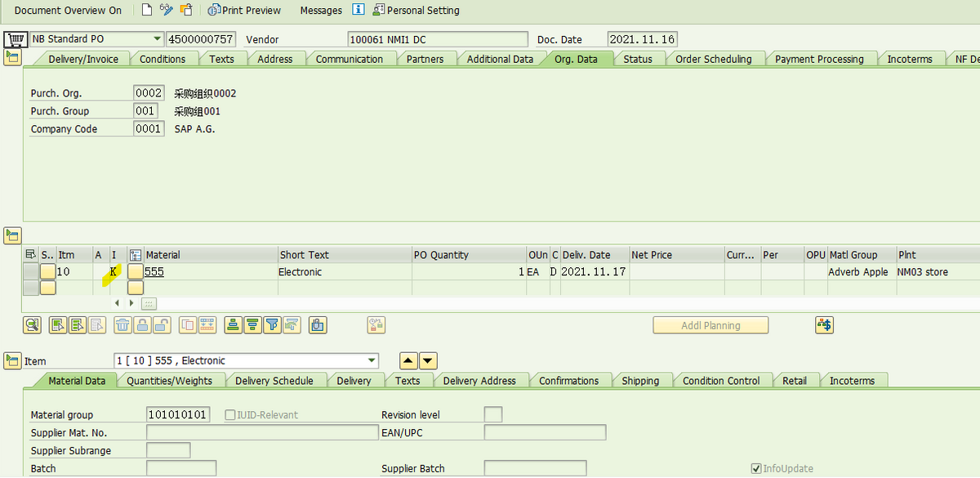
Task: Switch to the Status tab
Action: [x=638, y=59]
